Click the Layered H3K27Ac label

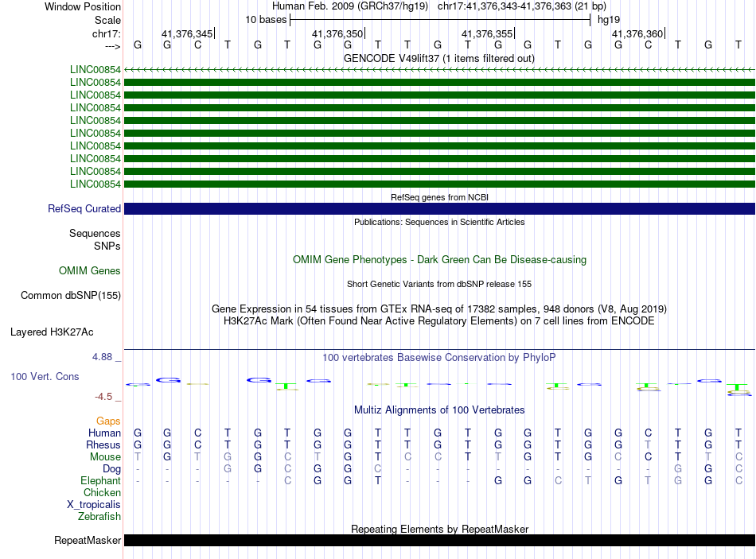coord(52,332)
